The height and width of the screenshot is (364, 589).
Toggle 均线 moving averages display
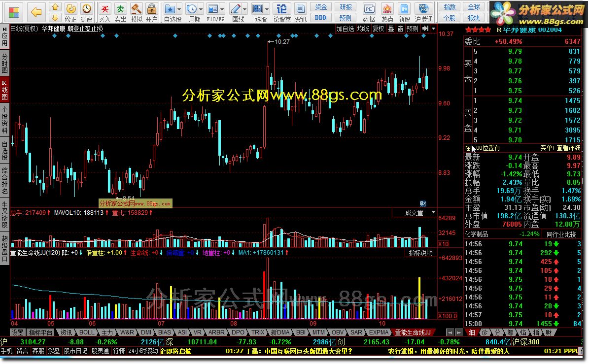[x=363, y=29]
